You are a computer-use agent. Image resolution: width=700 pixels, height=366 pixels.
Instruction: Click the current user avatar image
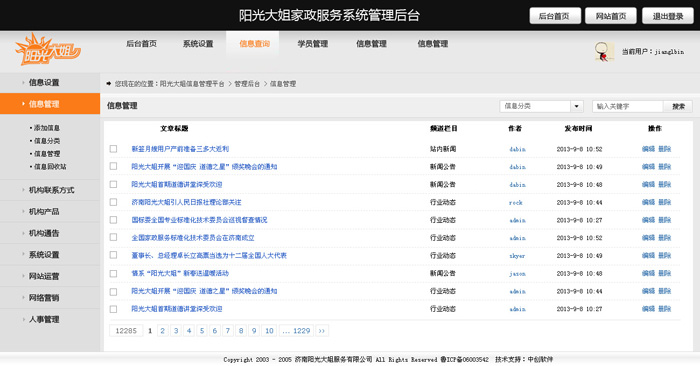point(604,52)
